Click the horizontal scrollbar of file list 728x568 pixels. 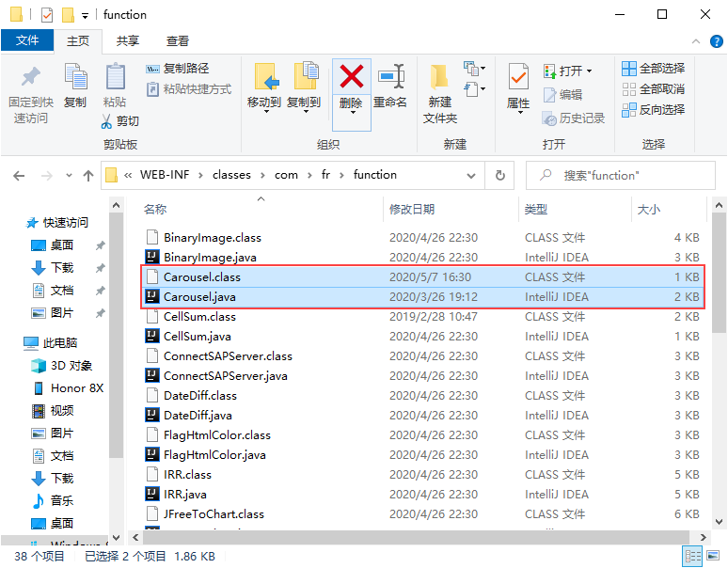[x=416, y=537]
